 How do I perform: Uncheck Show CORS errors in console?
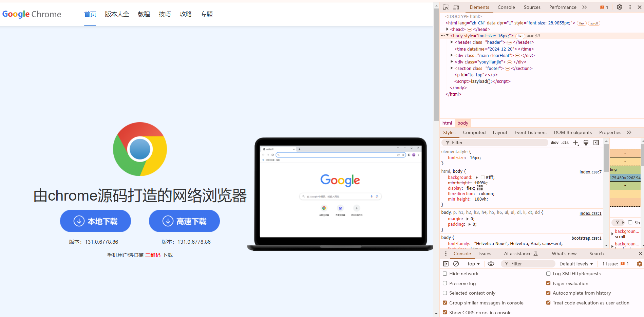coord(445,312)
